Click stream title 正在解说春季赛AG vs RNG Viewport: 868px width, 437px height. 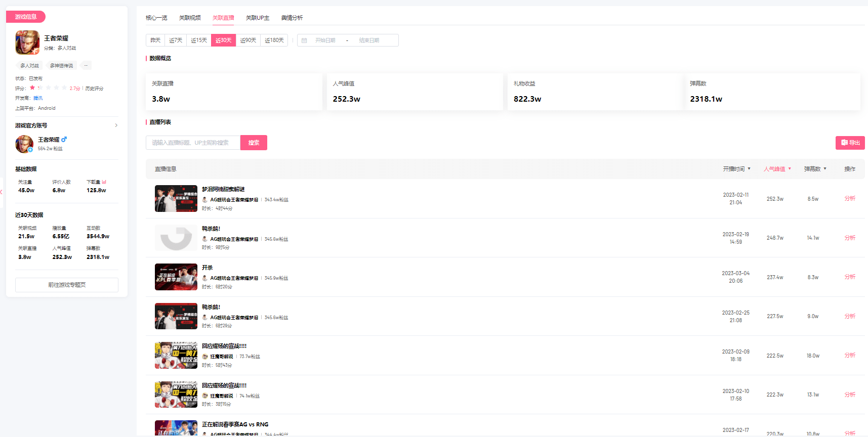coord(235,424)
